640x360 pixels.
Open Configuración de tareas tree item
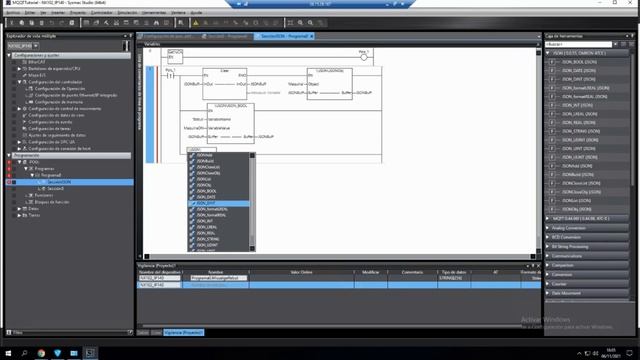pos(49,129)
